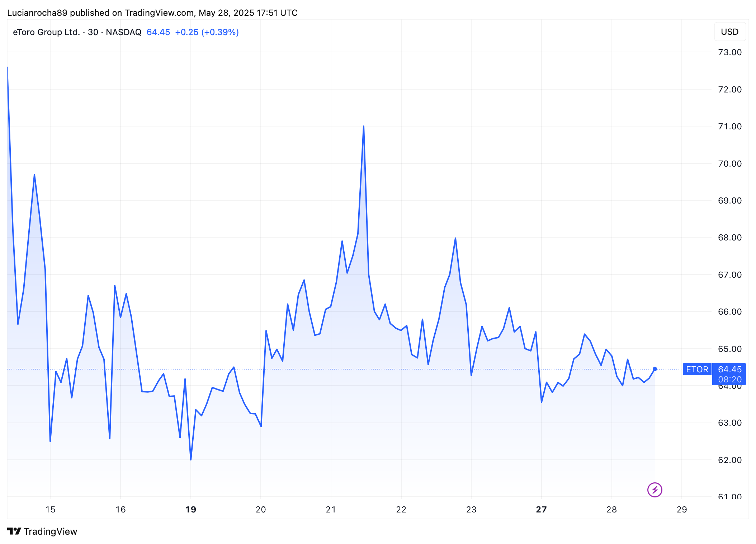
Task: Click the 62.00 price axis label
Action: [729, 460]
